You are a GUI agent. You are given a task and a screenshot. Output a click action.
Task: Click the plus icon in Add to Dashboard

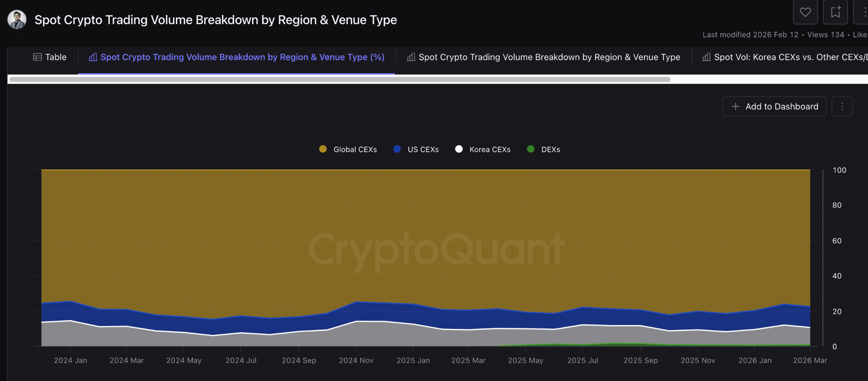coord(736,106)
